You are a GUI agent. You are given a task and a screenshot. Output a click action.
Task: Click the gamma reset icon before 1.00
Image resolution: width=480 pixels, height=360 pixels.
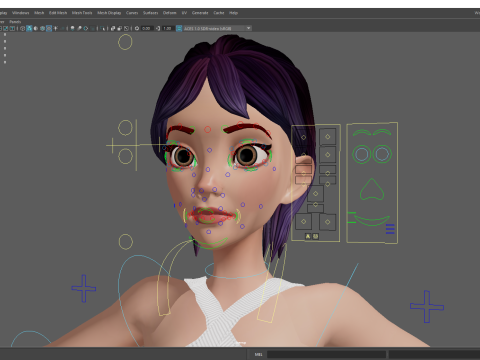pyautogui.click(x=158, y=28)
